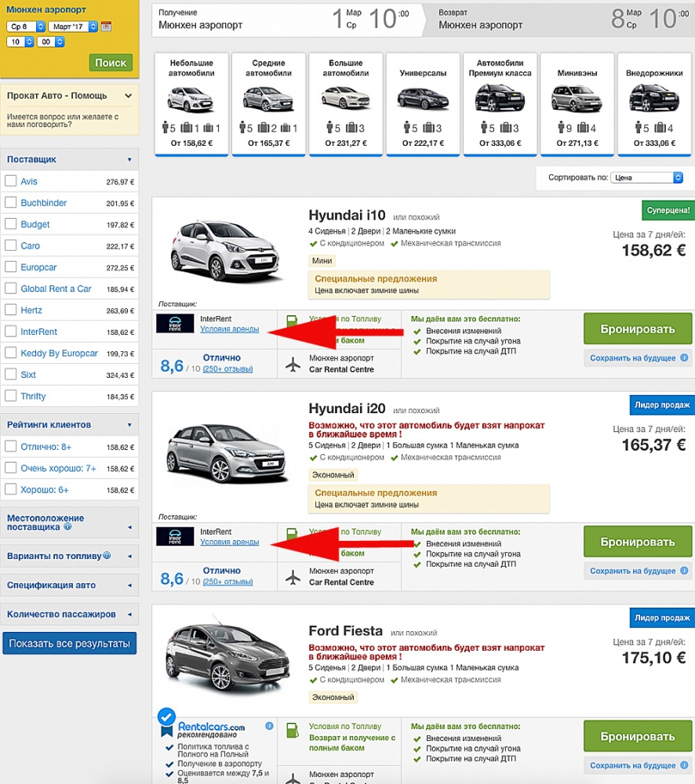Click info icon beside Местоположение поставщика
The image size is (695, 784).
[67, 526]
